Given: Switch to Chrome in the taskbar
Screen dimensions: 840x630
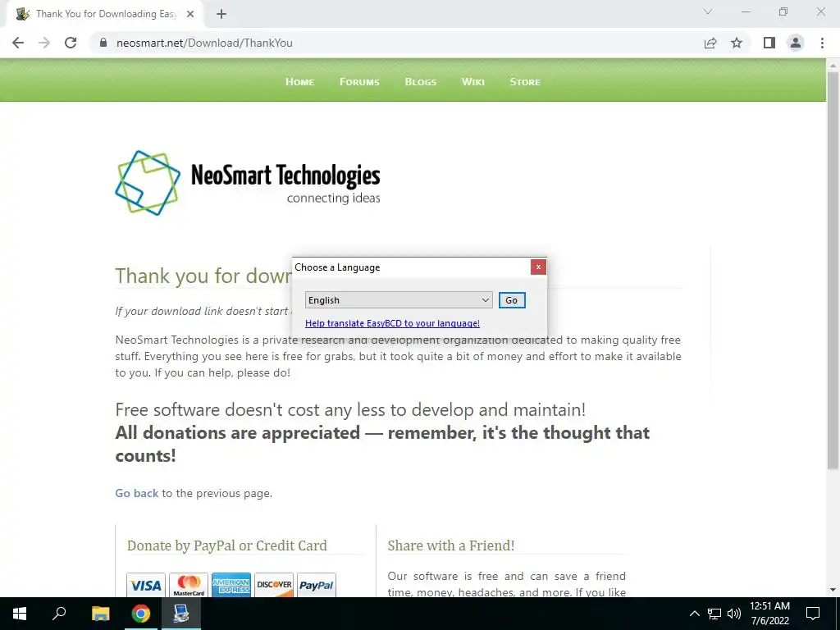Looking at the screenshot, I should coord(141,614).
